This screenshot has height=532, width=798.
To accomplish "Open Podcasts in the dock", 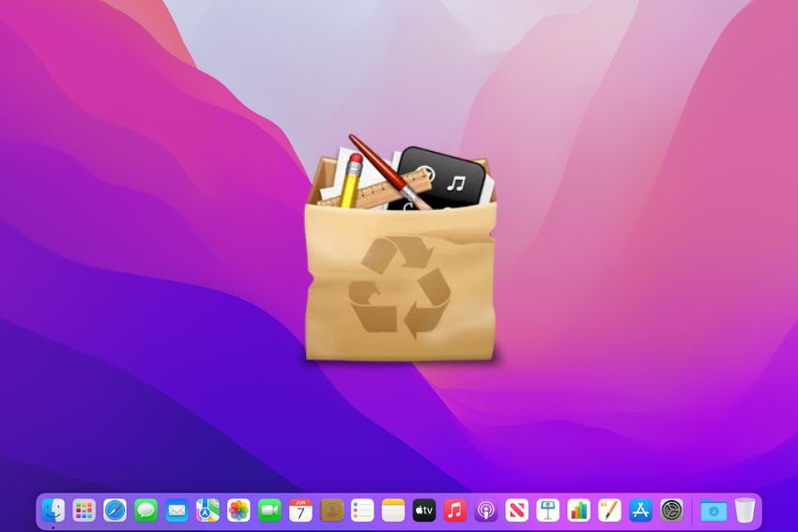I will 486,510.
